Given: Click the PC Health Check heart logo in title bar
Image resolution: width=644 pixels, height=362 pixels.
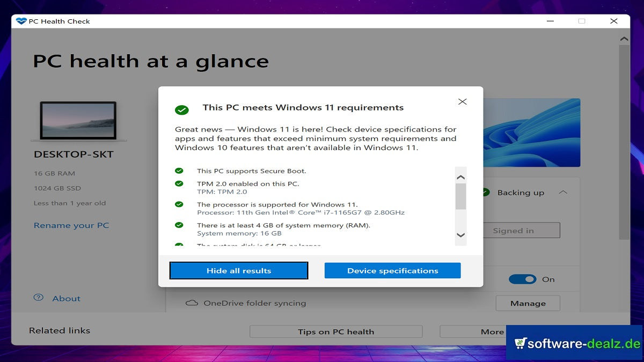Looking at the screenshot, I should click(x=20, y=21).
